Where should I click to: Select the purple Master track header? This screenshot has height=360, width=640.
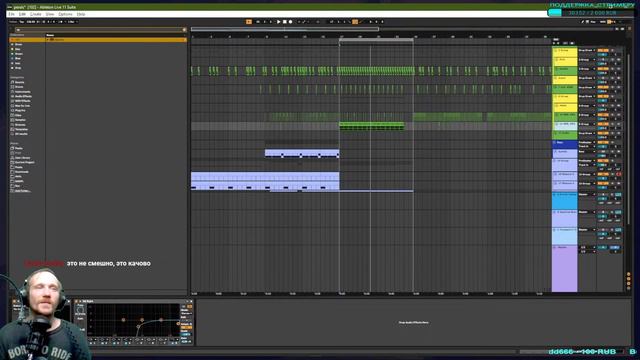click(564, 268)
